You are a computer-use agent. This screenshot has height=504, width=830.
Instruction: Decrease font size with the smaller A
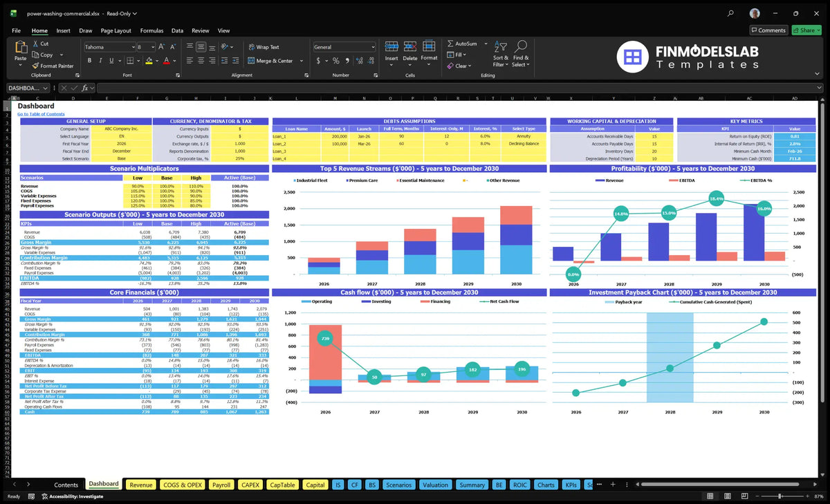[172, 47]
